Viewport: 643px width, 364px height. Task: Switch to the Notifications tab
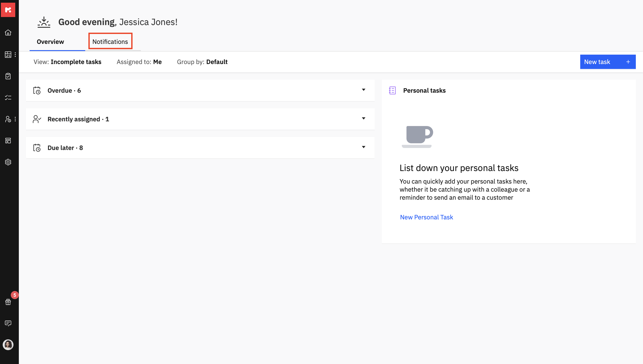tap(110, 41)
